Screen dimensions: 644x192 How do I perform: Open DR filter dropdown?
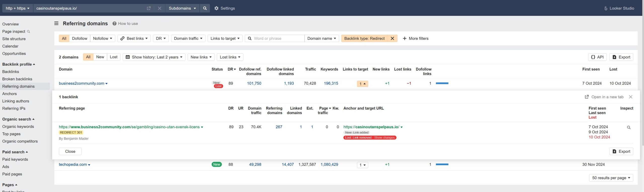(161, 38)
